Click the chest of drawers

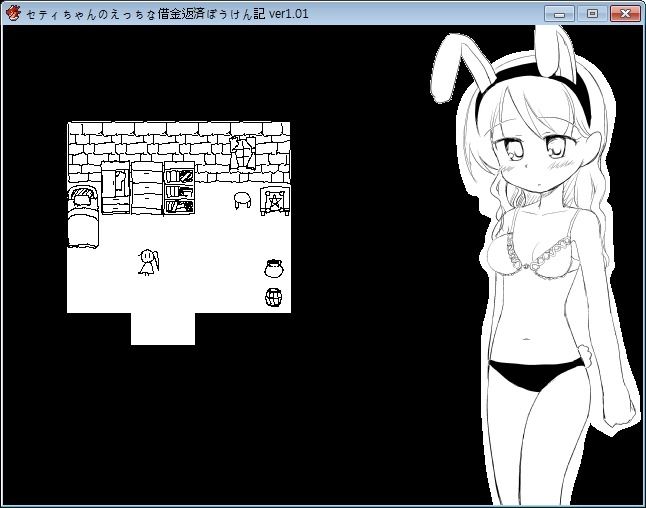pyautogui.click(x=147, y=188)
